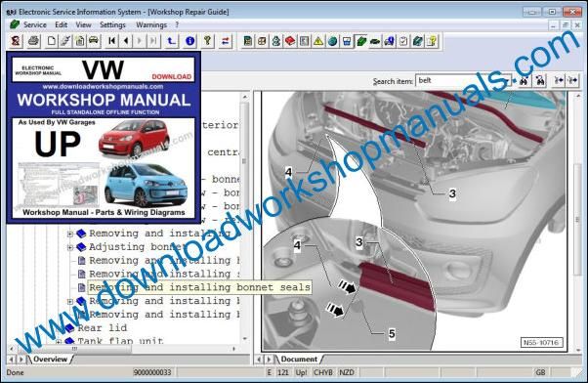Click the expand-right arrow beside the search icons
The height and width of the screenshot is (383, 588).
click(572, 80)
